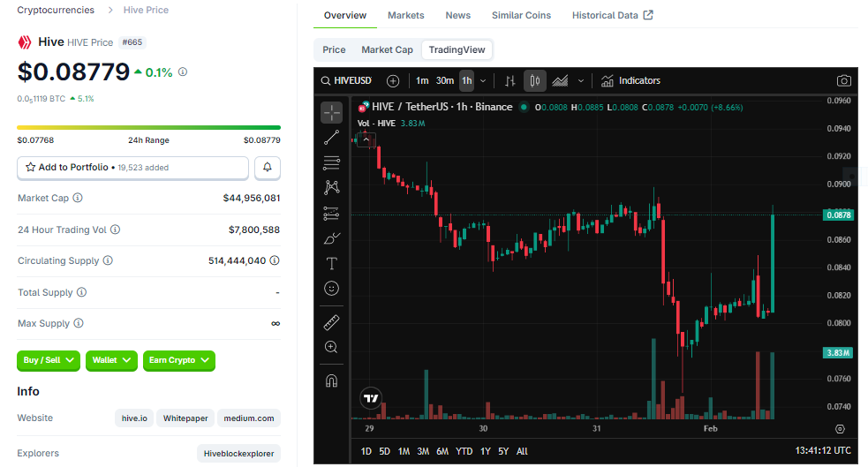Viewport: 868px width, 467px height.
Task: Click the 24h Range price bar
Action: pos(148,128)
